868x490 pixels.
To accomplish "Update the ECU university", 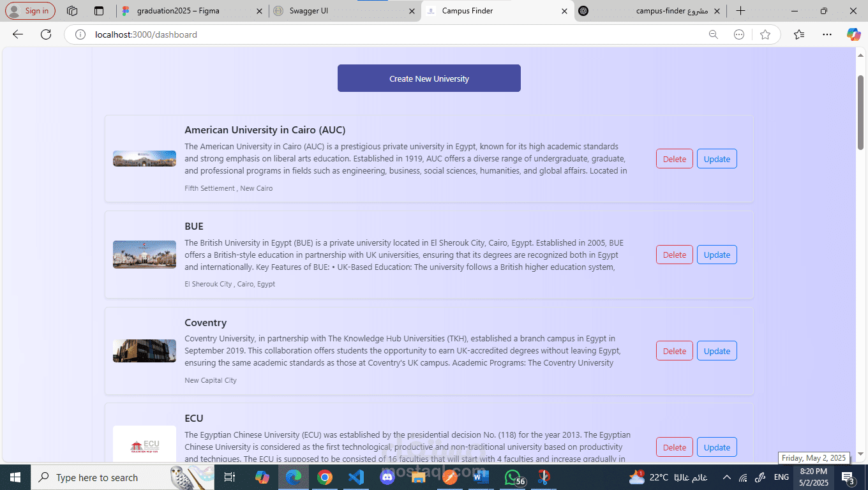I will (x=717, y=447).
